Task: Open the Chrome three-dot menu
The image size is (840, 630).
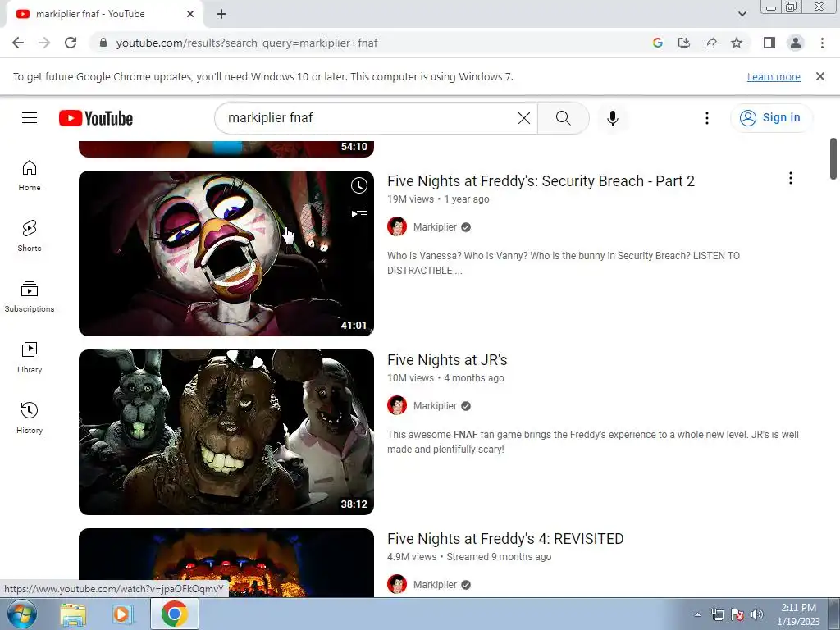Action: (822, 43)
